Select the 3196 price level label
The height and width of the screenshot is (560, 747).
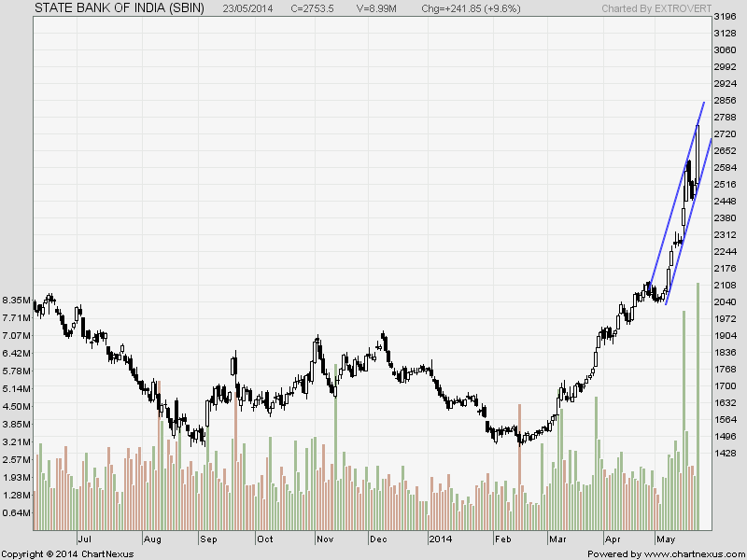[724, 17]
